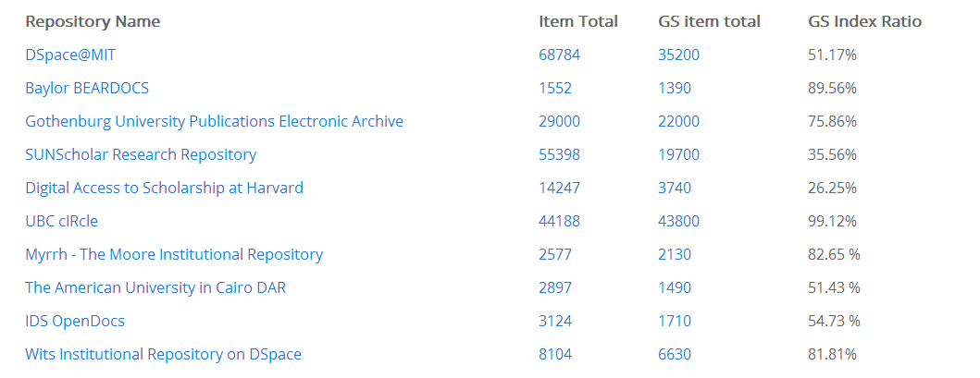Visit the SUNScholar Research Repository link
The height and width of the screenshot is (378, 980).
pos(141,154)
